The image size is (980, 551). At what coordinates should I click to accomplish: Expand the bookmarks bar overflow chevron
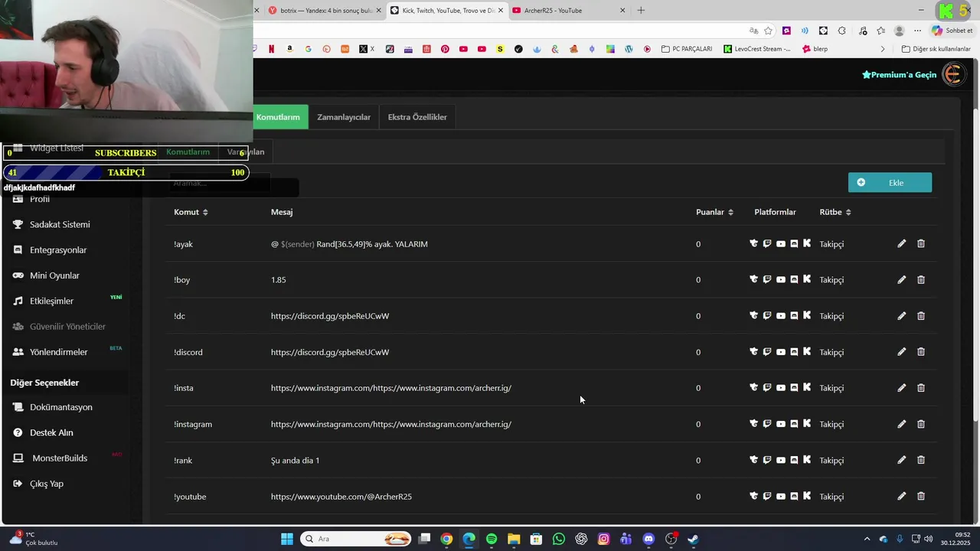[x=883, y=49]
